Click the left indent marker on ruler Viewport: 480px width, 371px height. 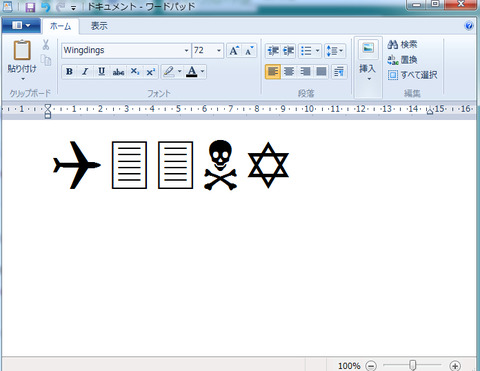[48, 111]
